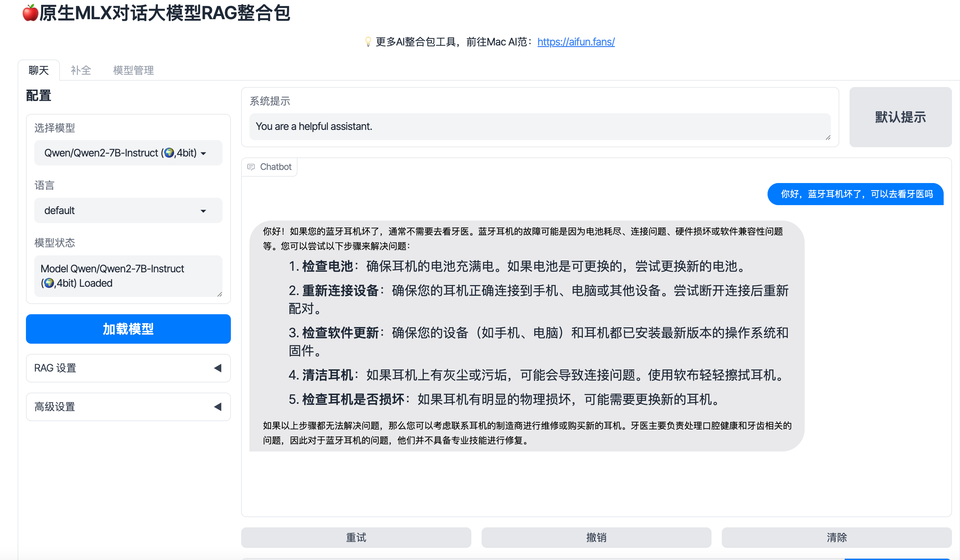This screenshot has width=960, height=560.
Task: Click into the 系统提示 text field
Action: (x=540, y=127)
